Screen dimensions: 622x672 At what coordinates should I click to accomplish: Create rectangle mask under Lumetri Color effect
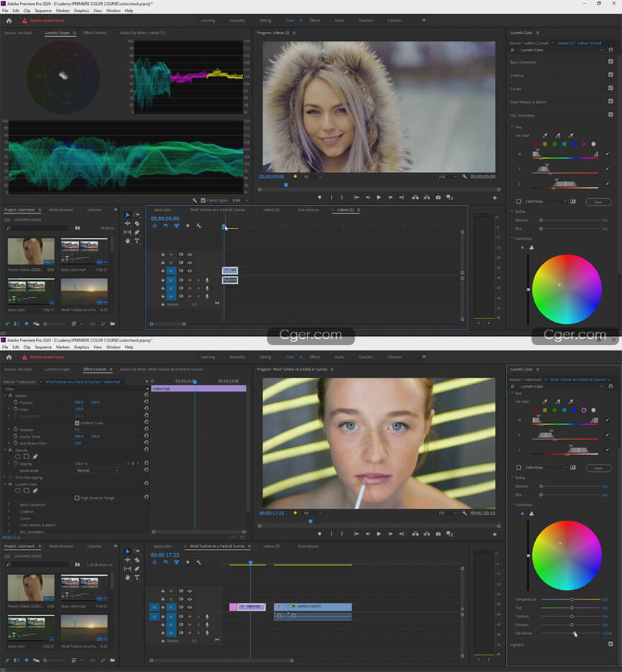[27, 491]
